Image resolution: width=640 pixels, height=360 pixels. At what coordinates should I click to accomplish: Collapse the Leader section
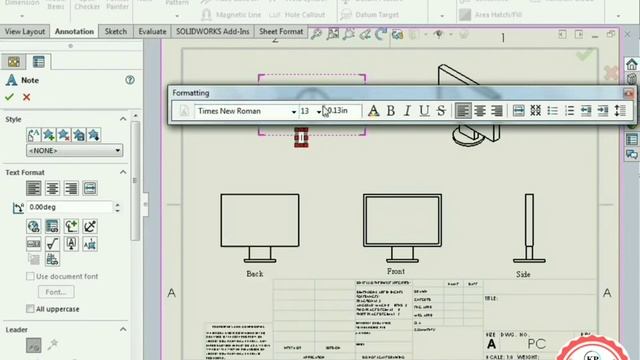coord(123,329)
